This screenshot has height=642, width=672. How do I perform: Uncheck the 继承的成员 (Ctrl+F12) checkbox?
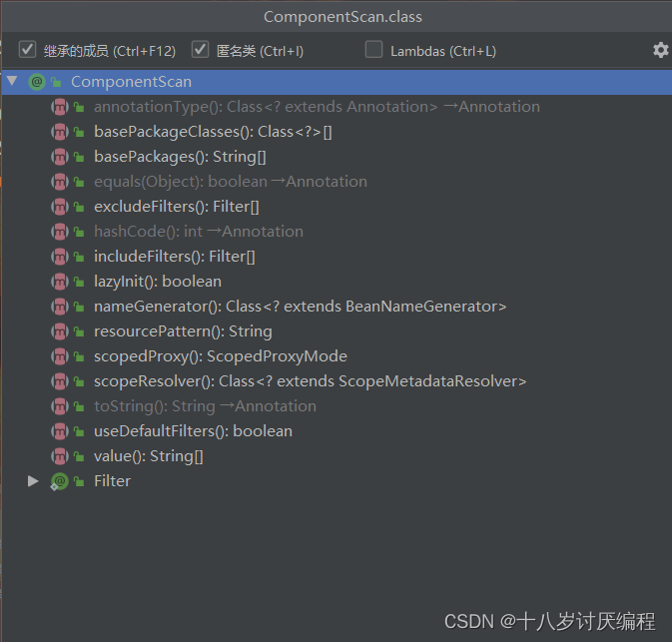[27, 50]
